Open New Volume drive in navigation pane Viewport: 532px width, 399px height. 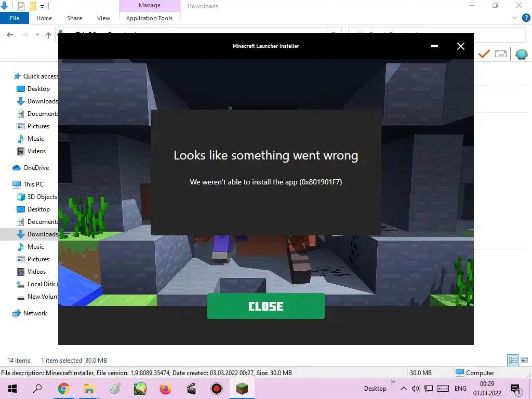(x=37, y=297)
